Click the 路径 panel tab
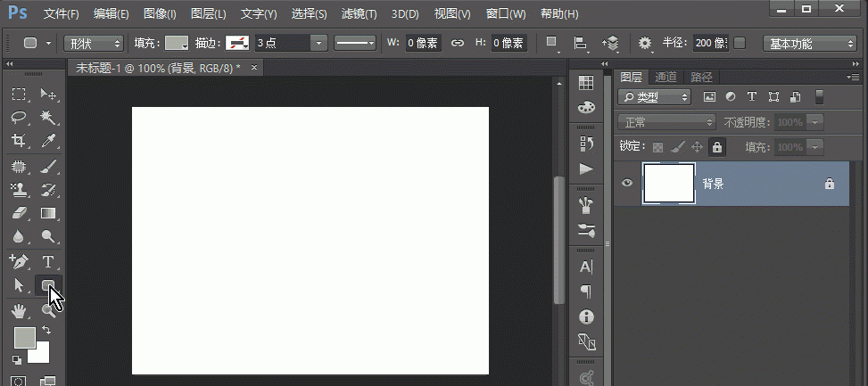868x386 pixels. coord(702,77)
